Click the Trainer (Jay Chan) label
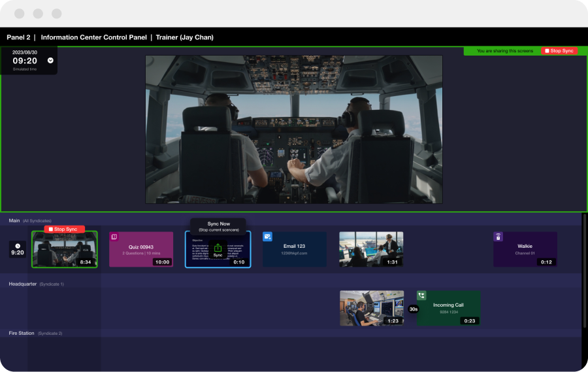 [x=184, y=37]
